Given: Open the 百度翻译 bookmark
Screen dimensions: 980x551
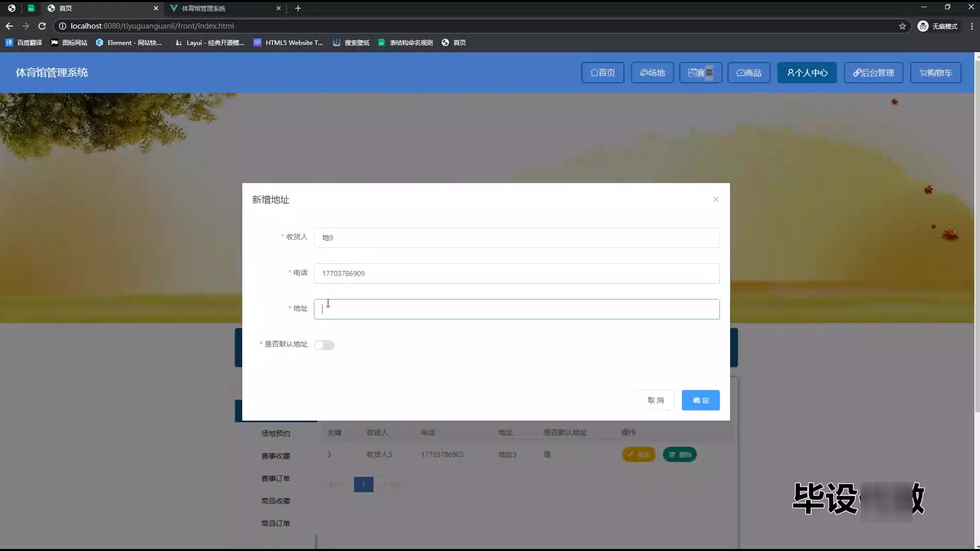Looking at the screenshot, I should coord(24,43).
